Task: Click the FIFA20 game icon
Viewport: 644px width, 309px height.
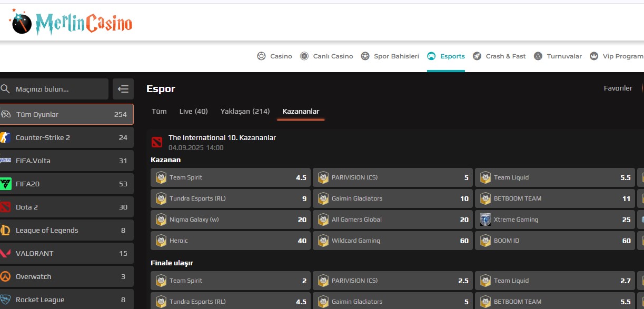Action: (5, 184)
